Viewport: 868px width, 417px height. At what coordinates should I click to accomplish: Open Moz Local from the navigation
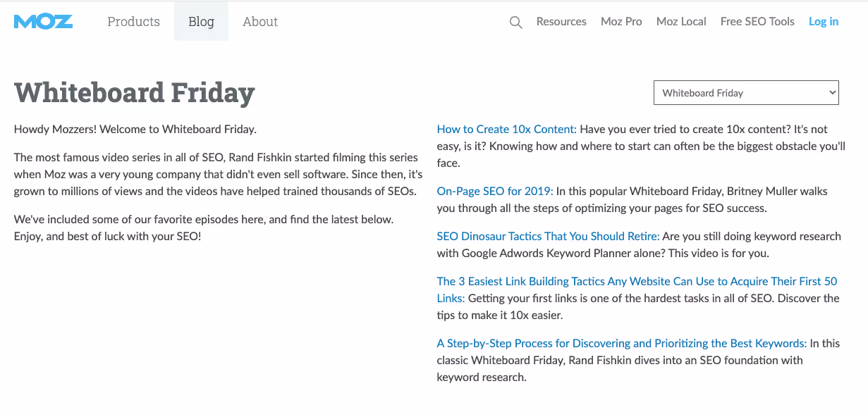[681, 22]
